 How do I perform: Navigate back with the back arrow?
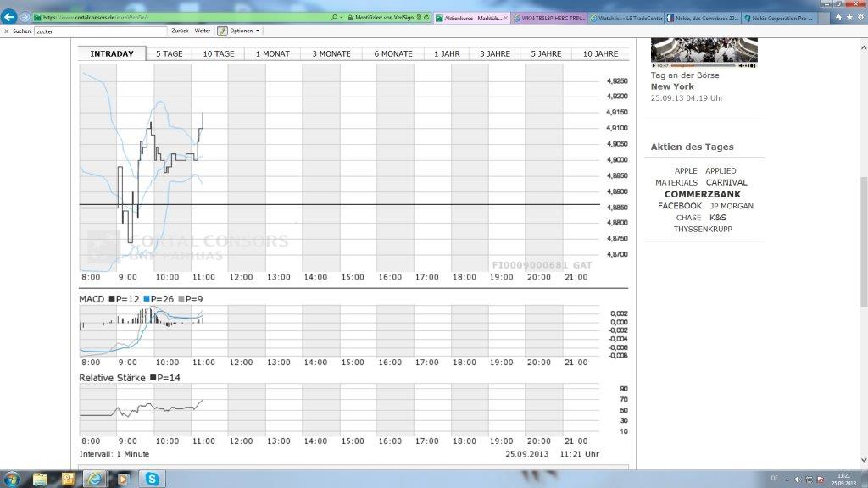pyautogui.click(x=8, y=17)
